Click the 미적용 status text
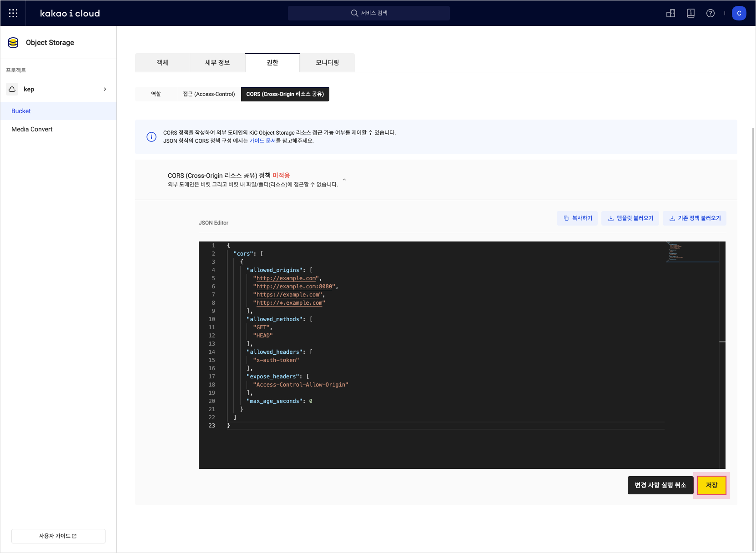 point(281,176)
